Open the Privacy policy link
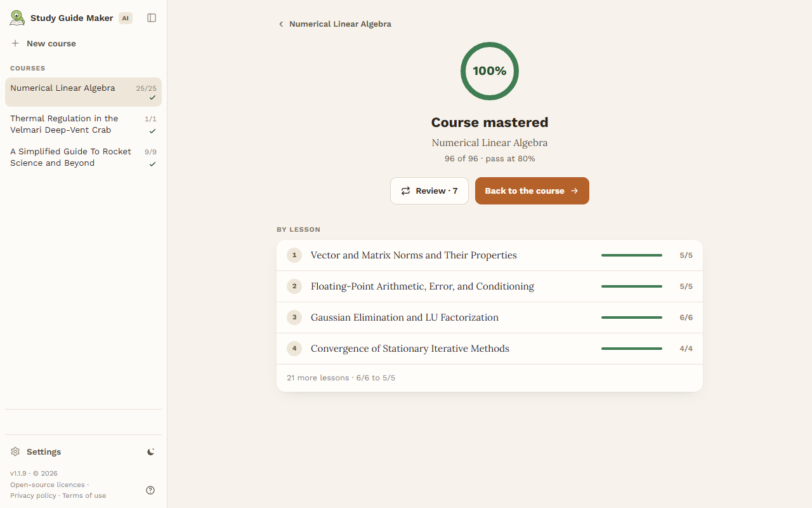 [33, 495]
